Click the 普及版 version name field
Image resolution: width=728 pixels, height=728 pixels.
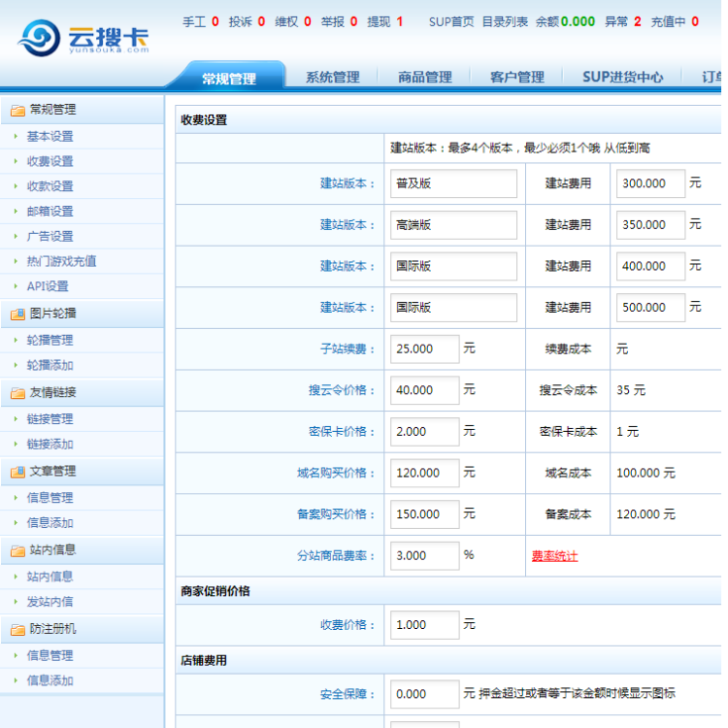pos(453,183)
